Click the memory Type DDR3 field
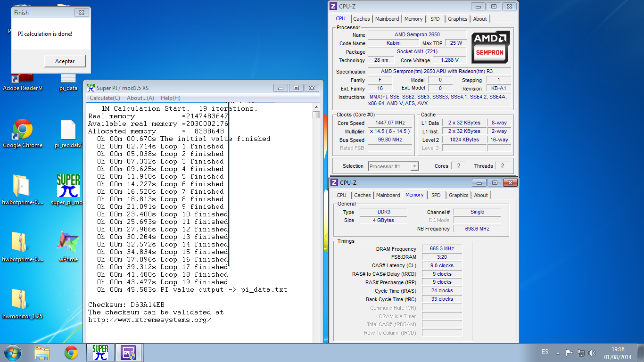The width and height of the screenshot is (644, 362). point(384,212)
